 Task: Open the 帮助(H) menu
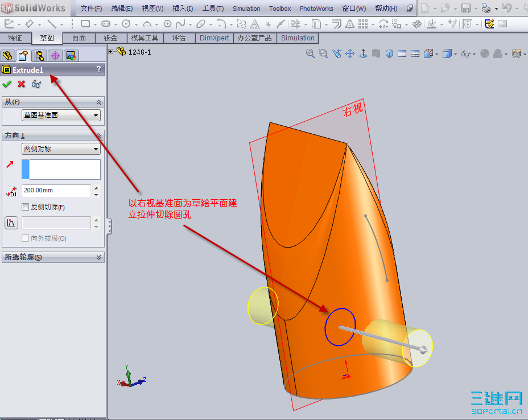coord(386,9)
